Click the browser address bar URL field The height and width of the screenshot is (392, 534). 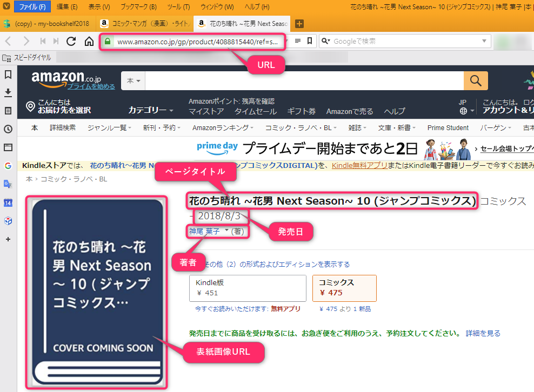pyautogui.click(x=197, y=42)
